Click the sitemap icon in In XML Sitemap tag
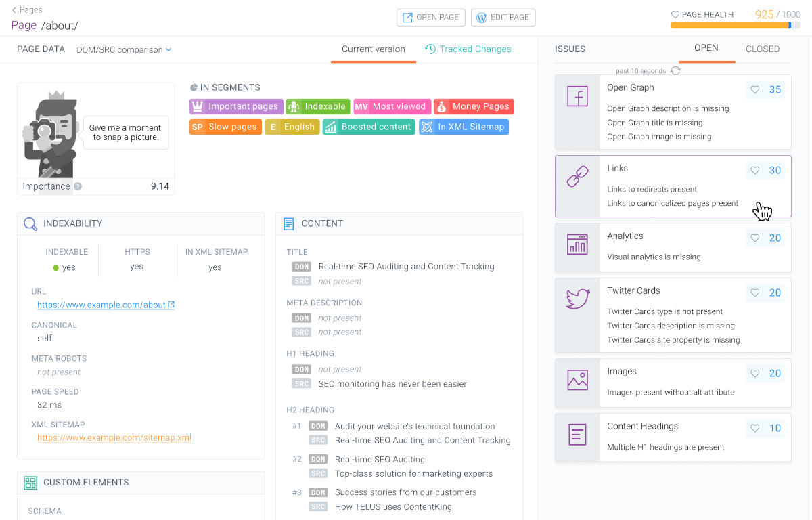 [x=426, y=127]
